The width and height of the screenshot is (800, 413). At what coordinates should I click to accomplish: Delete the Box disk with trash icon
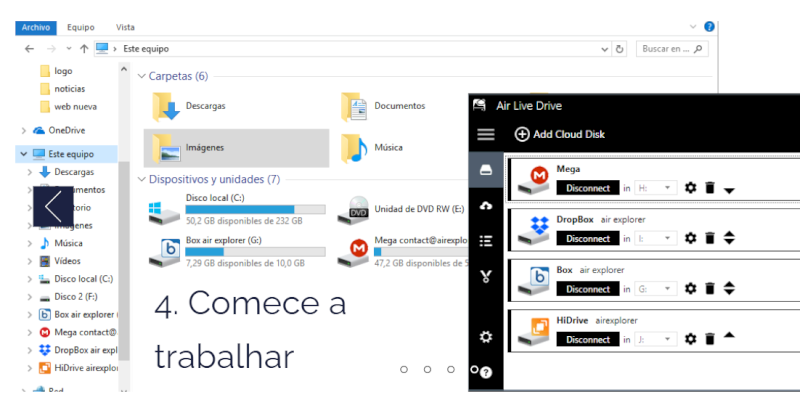point(710,288)
